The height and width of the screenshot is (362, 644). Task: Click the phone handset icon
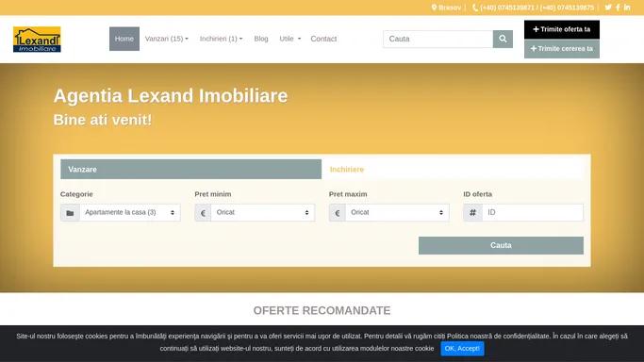475,8
